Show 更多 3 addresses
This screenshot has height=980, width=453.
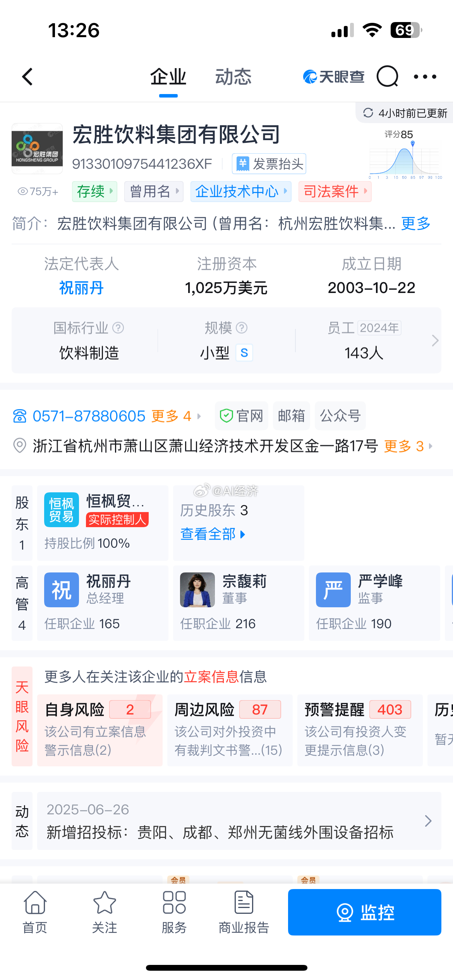click(x=408, y=446)
